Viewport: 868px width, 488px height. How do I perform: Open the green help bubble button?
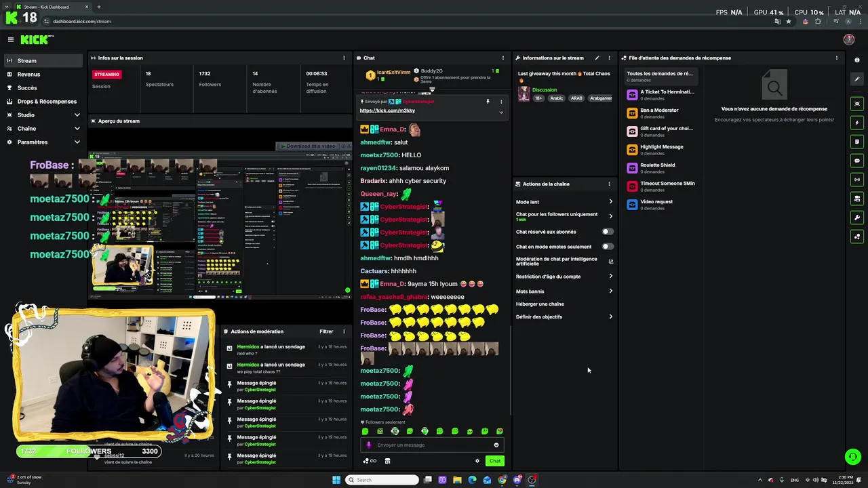coord(852,457)
